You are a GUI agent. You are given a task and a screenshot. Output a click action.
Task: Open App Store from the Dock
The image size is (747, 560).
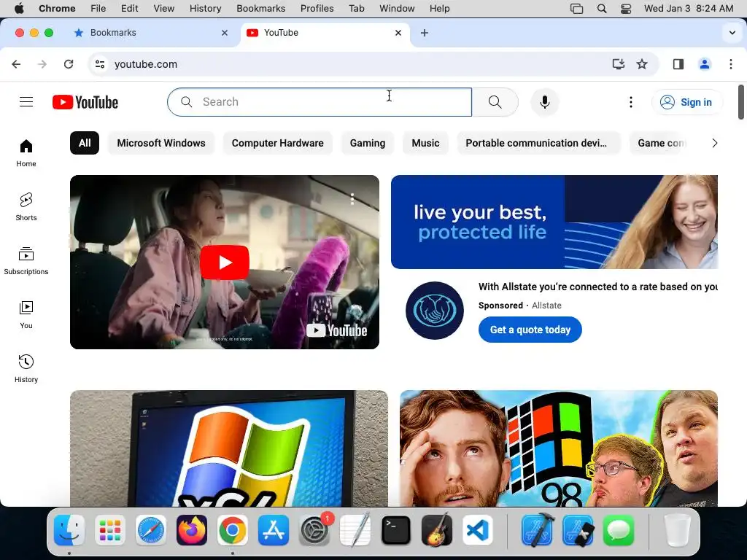(274, 530)
